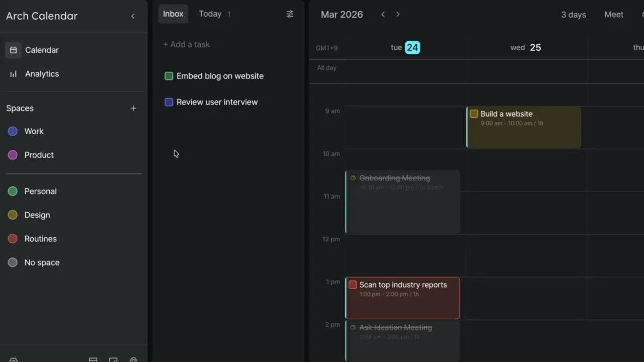Click the Meet button
Screen dimensions: 644x362
613,15
